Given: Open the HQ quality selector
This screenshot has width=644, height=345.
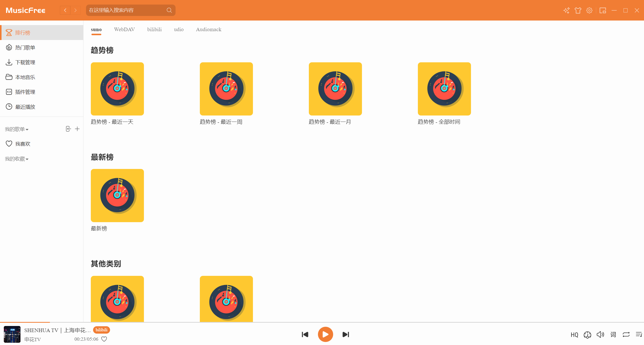Looking at the screenshot, I should click(574, 335).
